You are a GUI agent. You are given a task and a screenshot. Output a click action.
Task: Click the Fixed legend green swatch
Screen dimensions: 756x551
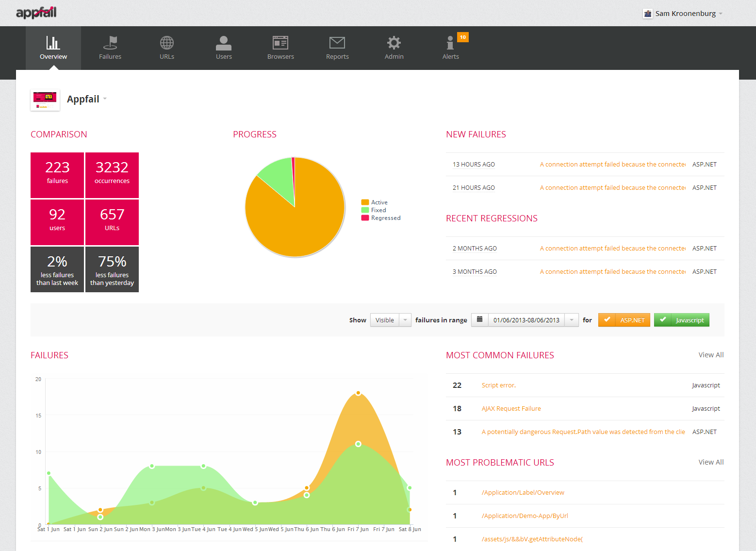pos(365,210)
